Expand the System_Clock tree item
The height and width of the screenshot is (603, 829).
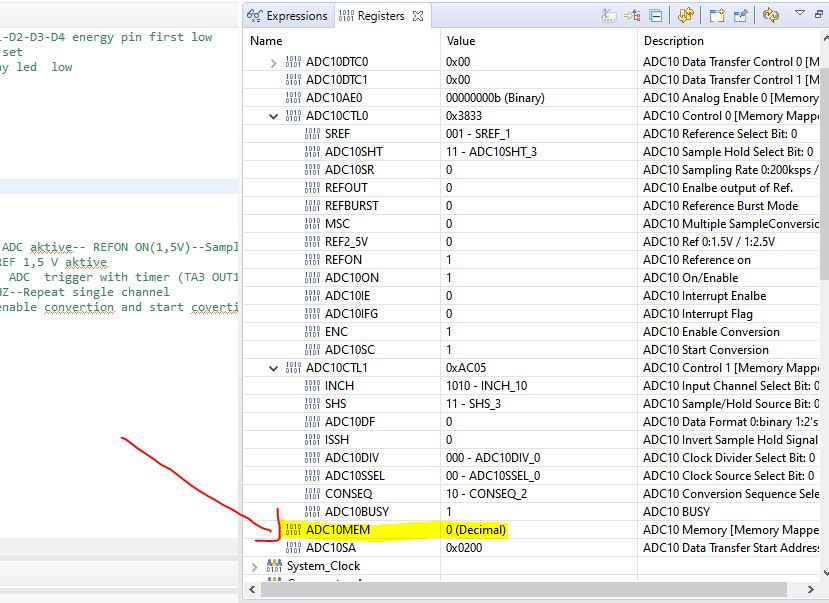tap(253, 565)
